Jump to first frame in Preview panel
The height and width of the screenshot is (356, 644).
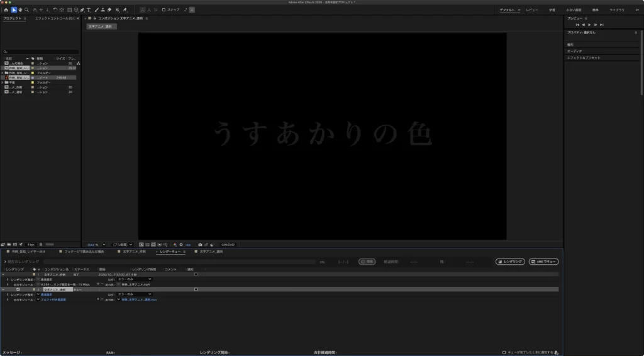[577, 25]
